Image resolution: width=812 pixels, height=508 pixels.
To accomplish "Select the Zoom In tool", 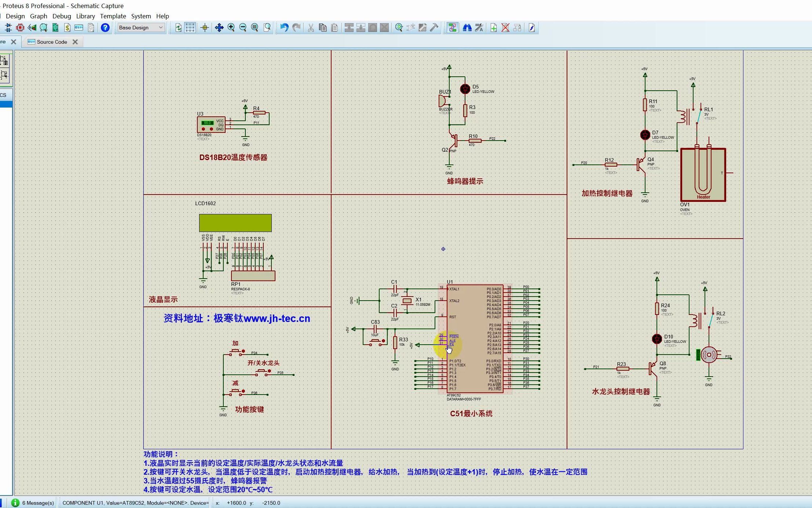I will click(231, 27).
